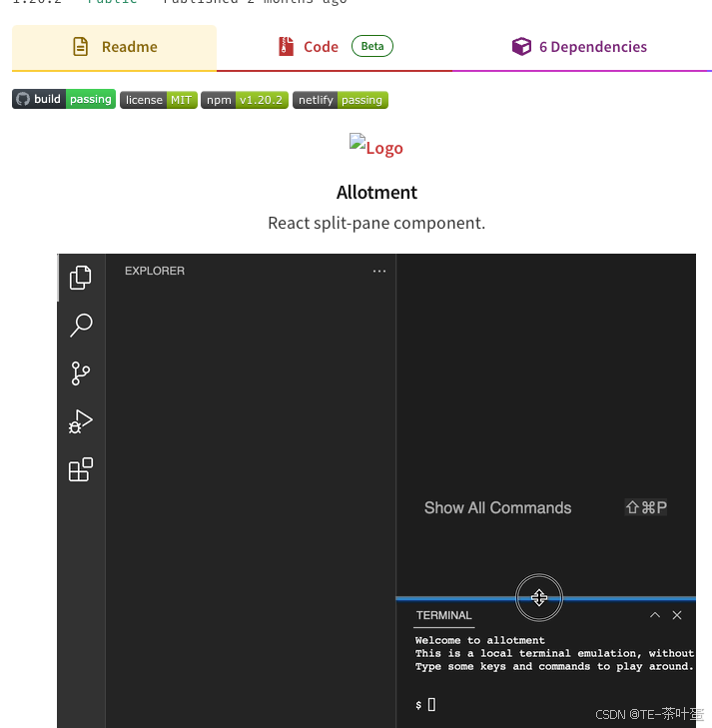
Task: Maximize terminal panel with chevron up
Action: [x=655, y=615]
